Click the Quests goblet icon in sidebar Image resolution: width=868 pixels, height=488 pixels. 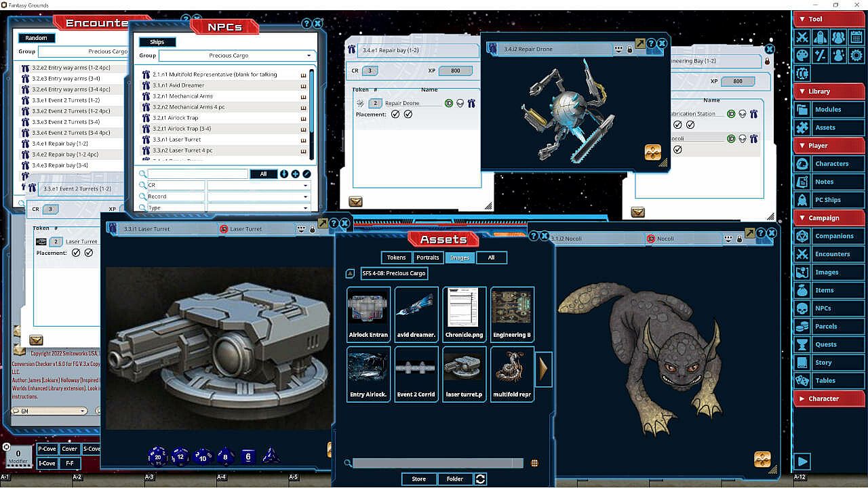pyautogui.click(x=802, y=344)
